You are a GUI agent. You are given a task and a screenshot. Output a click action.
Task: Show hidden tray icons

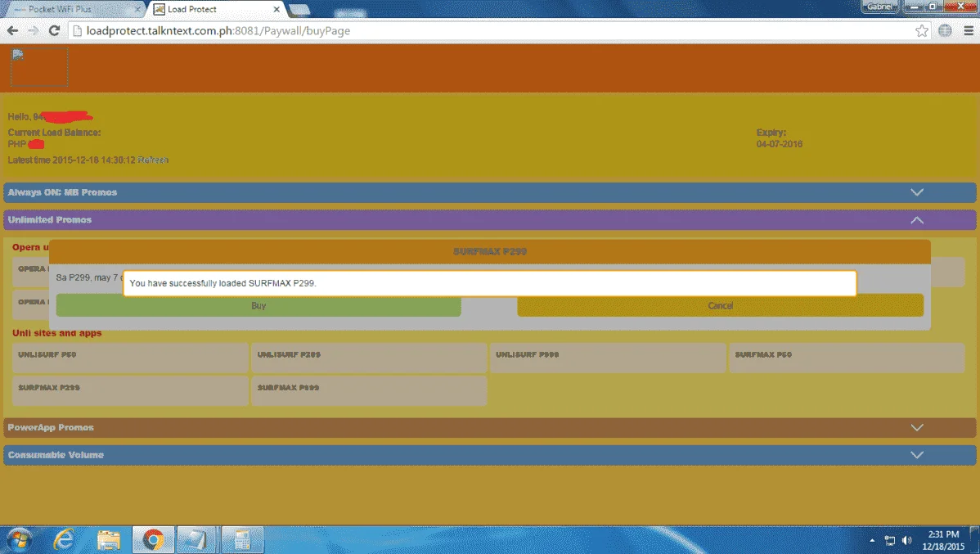(x=872, y=540)
